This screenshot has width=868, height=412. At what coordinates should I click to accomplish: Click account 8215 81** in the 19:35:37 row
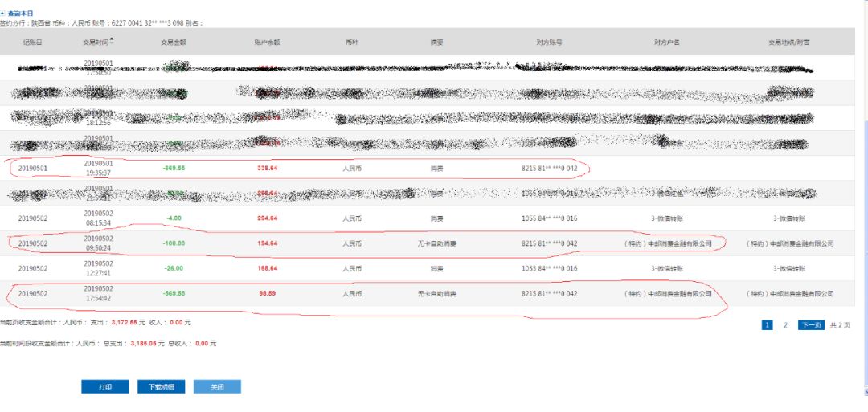point(549,168)
